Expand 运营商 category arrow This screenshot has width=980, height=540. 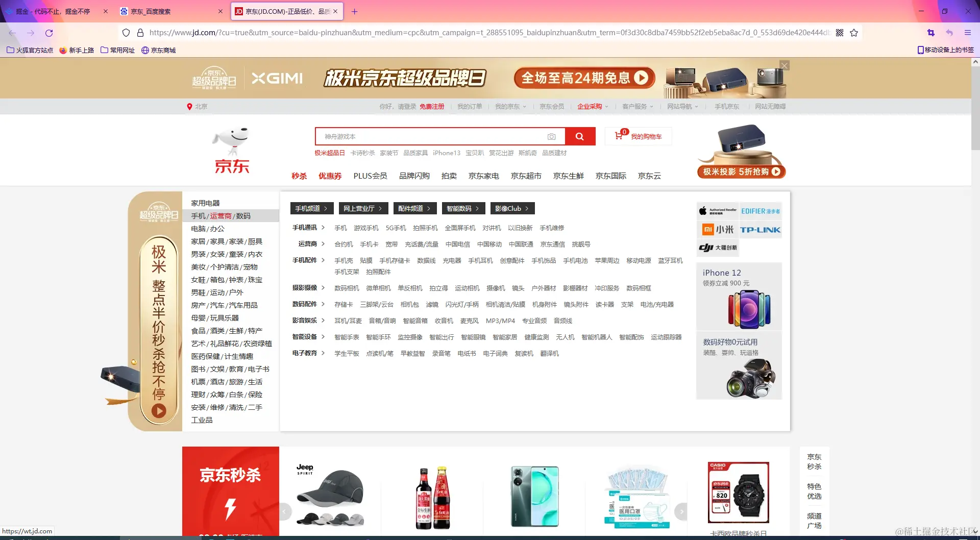click(x=323, y=244)
